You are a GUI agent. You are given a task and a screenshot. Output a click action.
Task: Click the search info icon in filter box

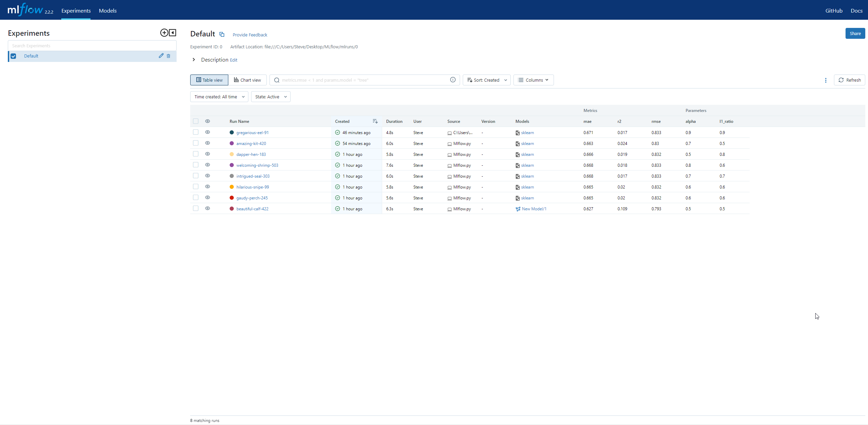453,80
